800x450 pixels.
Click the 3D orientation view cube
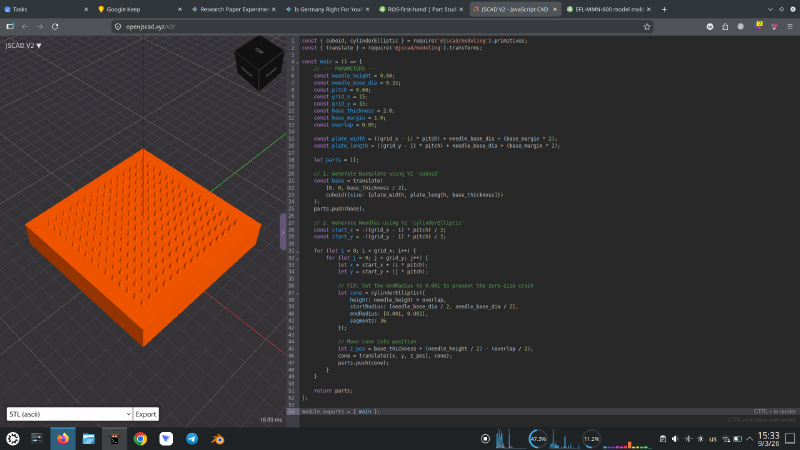[259, 62]
